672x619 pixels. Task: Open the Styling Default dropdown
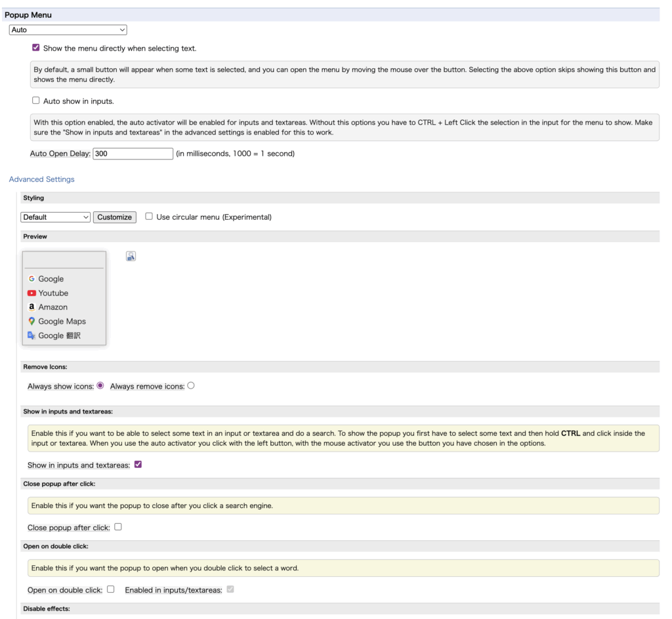point(56,217)
